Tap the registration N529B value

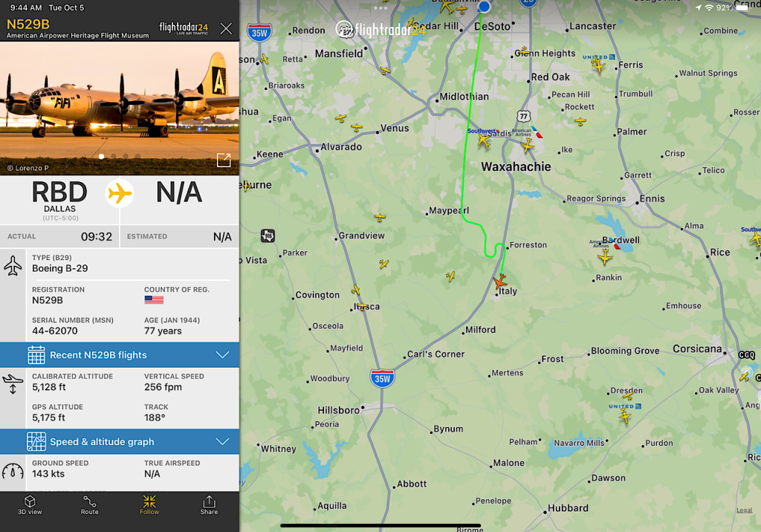48,300
